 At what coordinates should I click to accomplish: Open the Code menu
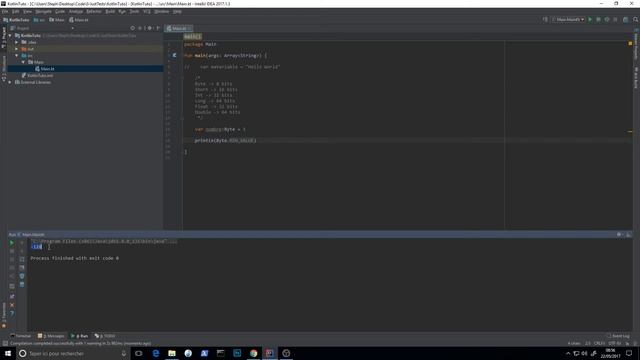tap(60, 11)
